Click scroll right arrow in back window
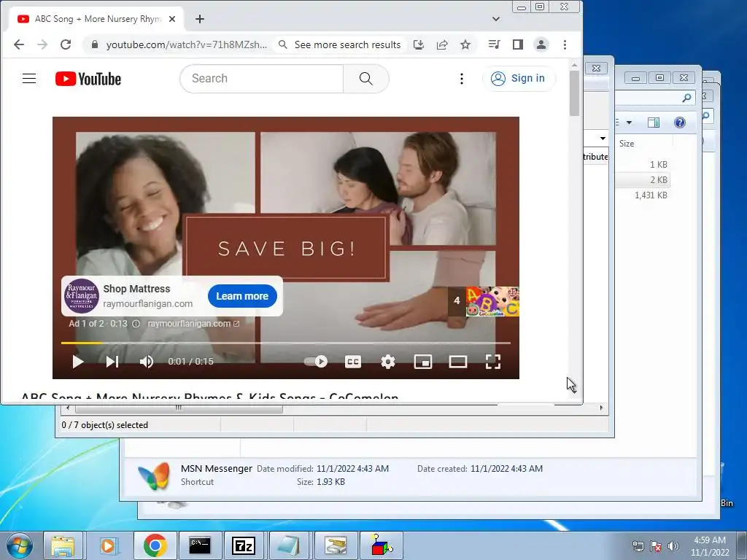Image resolution: width=747 pixels, height=560 pixels. (x=601, y=408)
